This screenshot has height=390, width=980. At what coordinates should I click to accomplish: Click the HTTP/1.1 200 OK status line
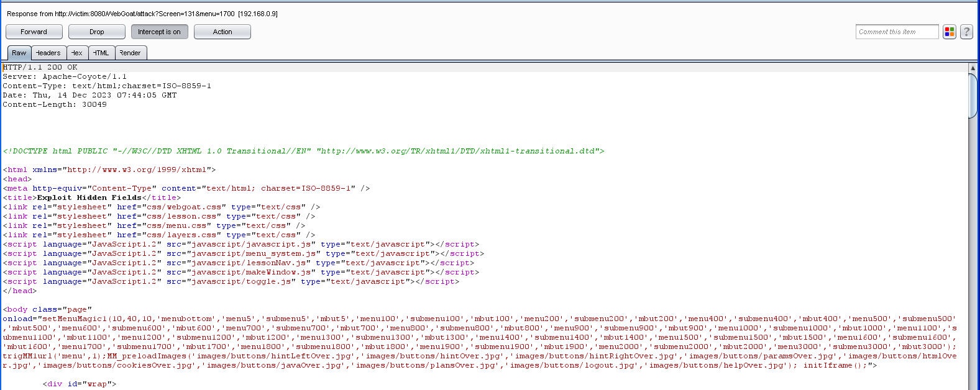coord(40,67)
